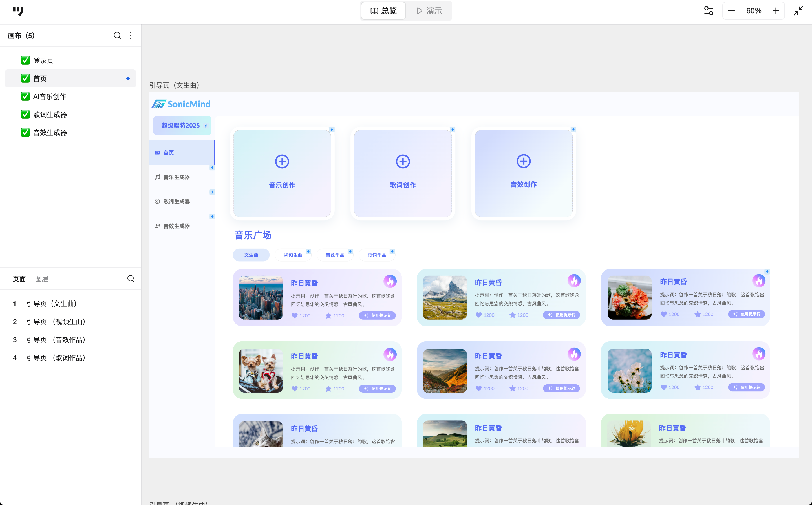Click the 视频生曲 filter pill
The height and width of the screenshot is (505, 812).
pos(293,255)
